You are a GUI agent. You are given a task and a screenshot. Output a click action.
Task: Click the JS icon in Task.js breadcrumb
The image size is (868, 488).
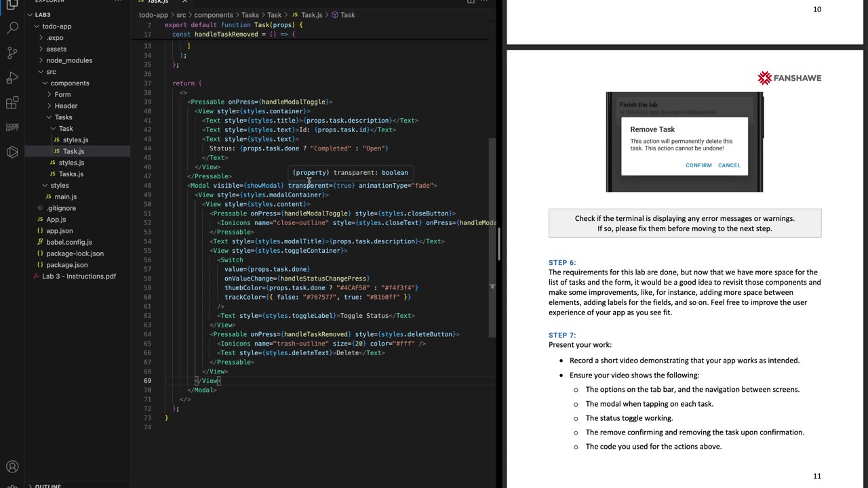296,15
